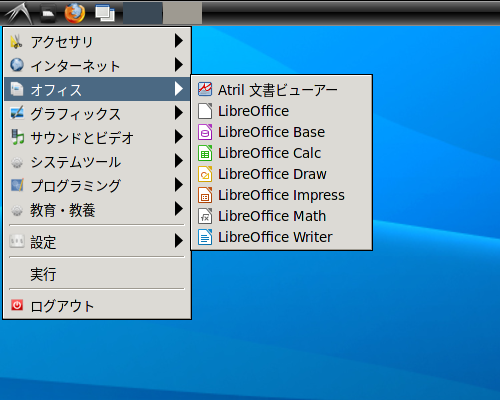Click the LXDE start menu logo
The width and height of the screenshot is (500, 400).
click(18, 13)
